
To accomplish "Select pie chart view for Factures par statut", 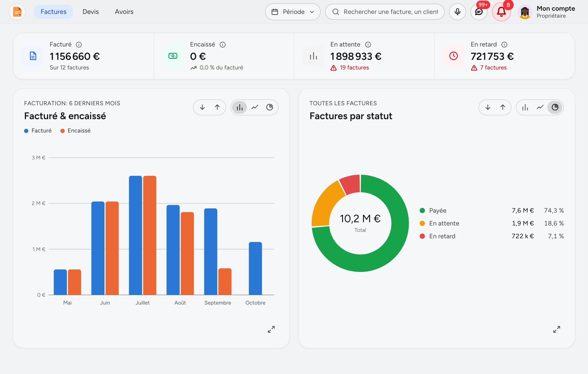I will 555,107.
